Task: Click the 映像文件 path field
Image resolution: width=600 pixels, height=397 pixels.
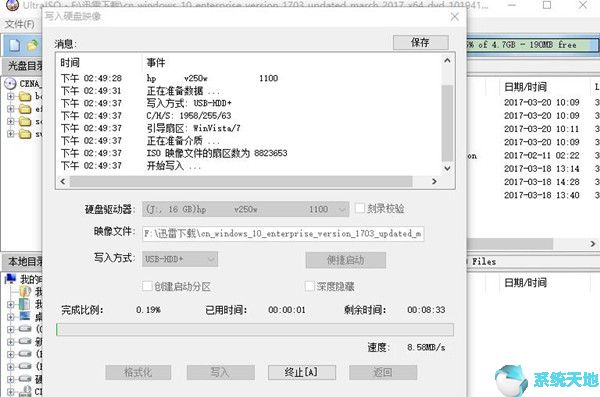Action: (x=283, y=234)
